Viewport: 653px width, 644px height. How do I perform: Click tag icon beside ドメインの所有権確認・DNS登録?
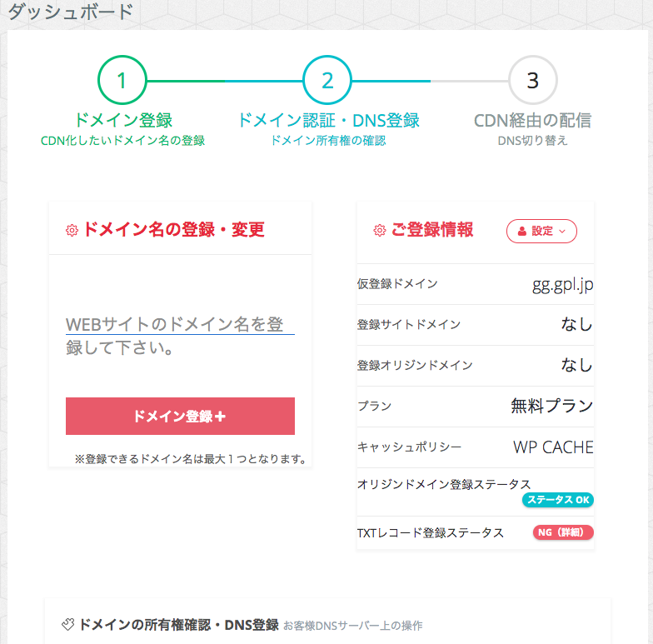point(68,624)
